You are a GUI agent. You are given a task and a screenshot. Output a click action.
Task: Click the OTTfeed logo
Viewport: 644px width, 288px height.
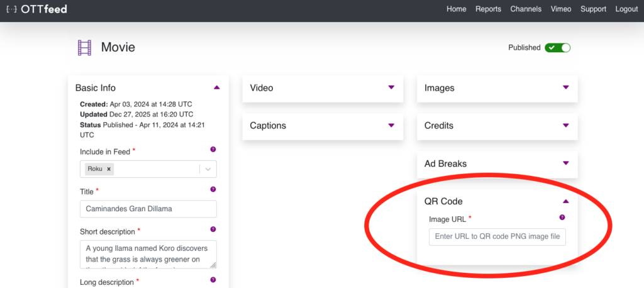(36, 9)
